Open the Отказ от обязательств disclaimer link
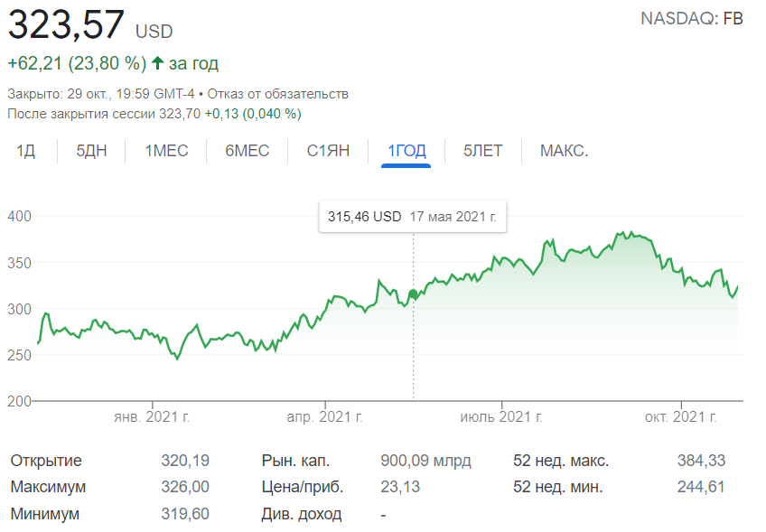The image size is (766, 532). [x=278, y=94]
